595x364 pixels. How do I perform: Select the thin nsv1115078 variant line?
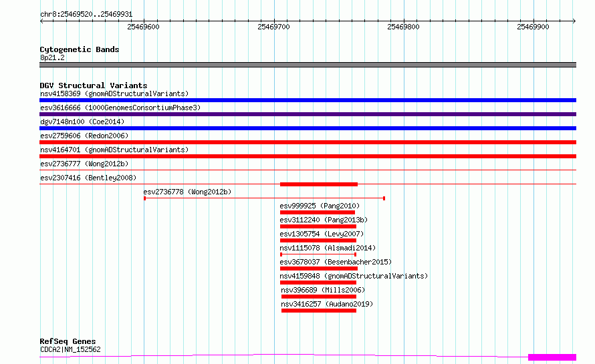(x=318, y=254)
